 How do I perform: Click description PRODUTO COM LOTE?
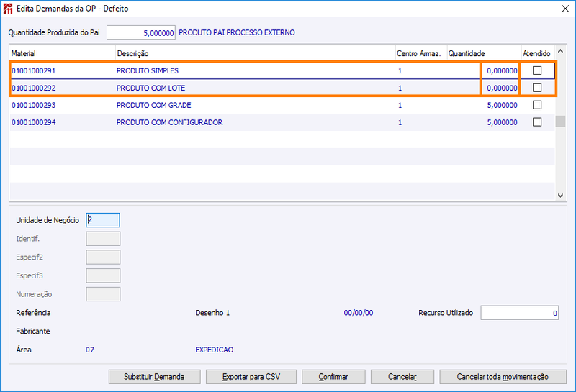[150, 88]
